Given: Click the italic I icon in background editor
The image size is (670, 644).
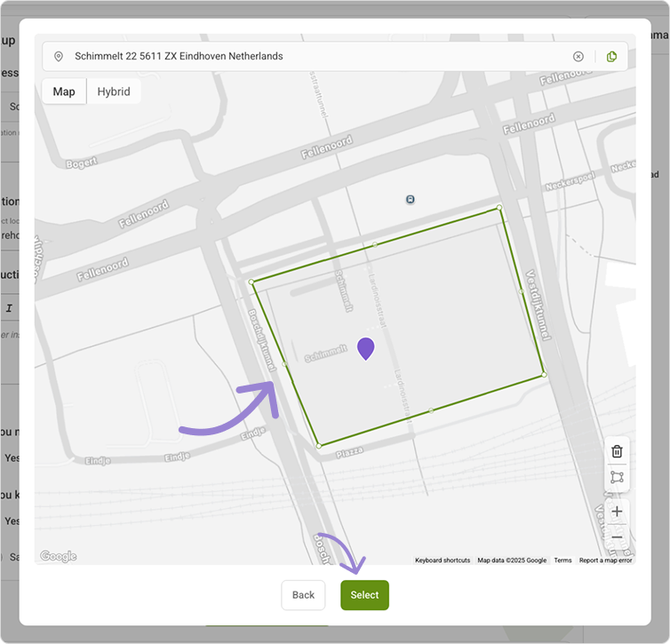Looking at the screenshot, I should pyautogui.click(x=9, y=308).
